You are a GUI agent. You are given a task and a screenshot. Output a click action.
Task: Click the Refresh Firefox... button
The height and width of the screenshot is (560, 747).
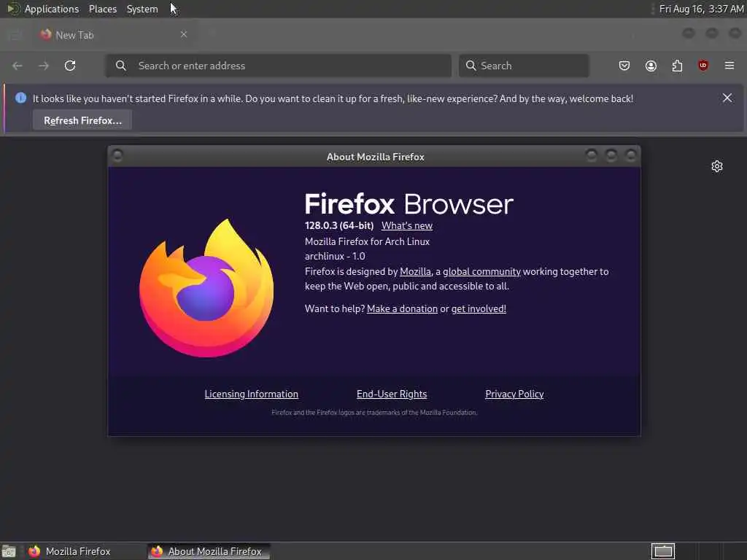tap(82, 120)
